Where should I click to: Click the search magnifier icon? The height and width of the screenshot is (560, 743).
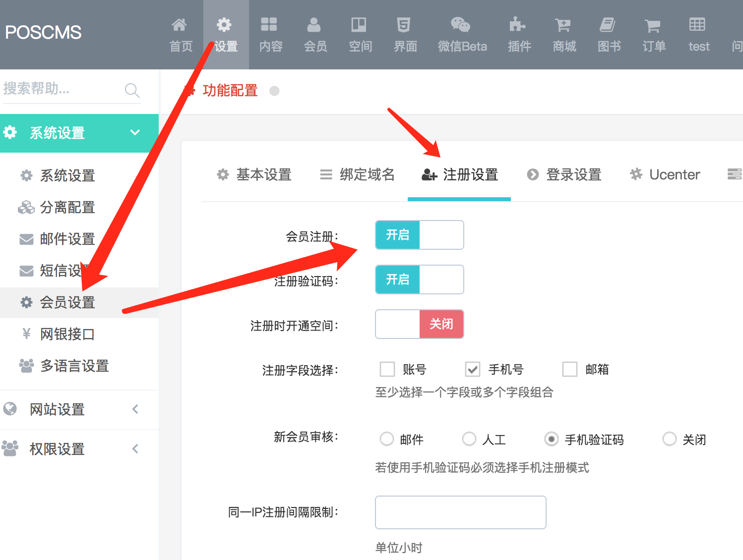[132, 90]
